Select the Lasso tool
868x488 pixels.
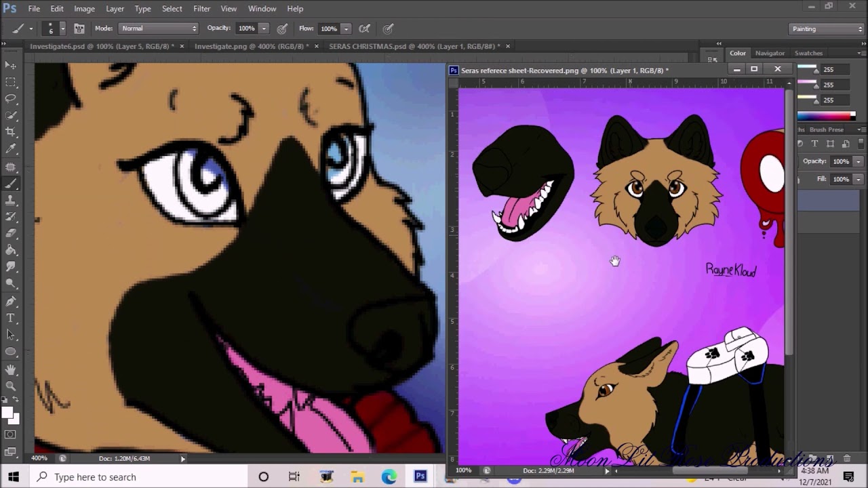click(11, 99)
